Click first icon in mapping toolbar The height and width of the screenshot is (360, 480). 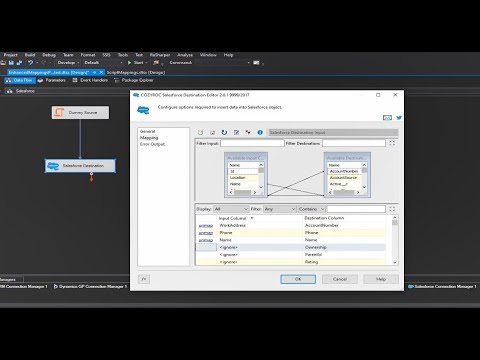[200, 132]
